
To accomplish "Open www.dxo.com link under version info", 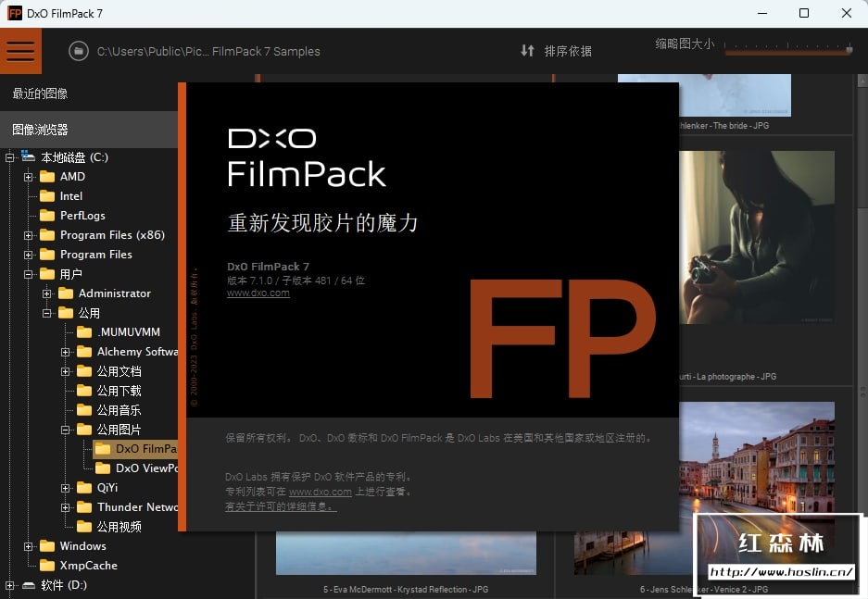I will coord(258,293).
